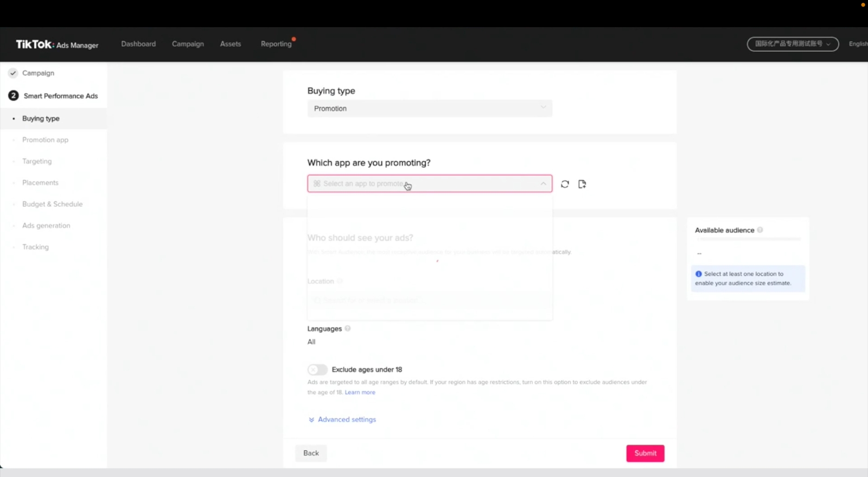868x477 pixels.
Task: Click the refresh app list icon
Action: coord(565,184)
